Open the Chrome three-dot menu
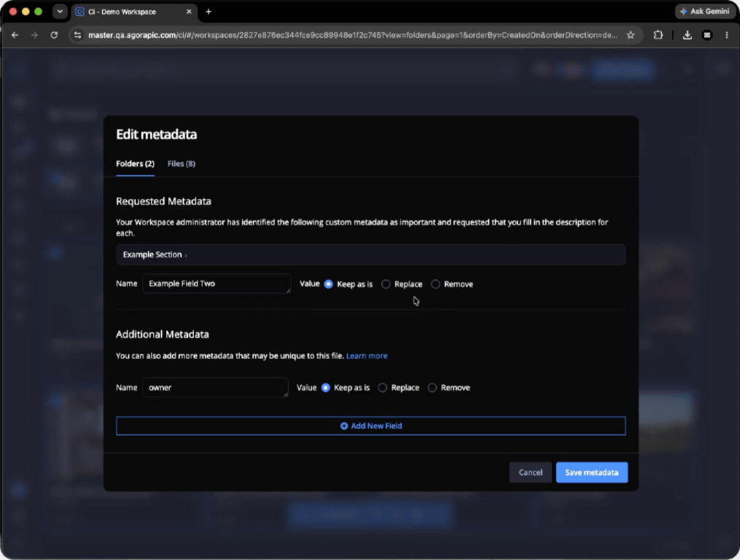Image resolution: width=740 pixels, height=560 pixels. click(x=727, y=35)
